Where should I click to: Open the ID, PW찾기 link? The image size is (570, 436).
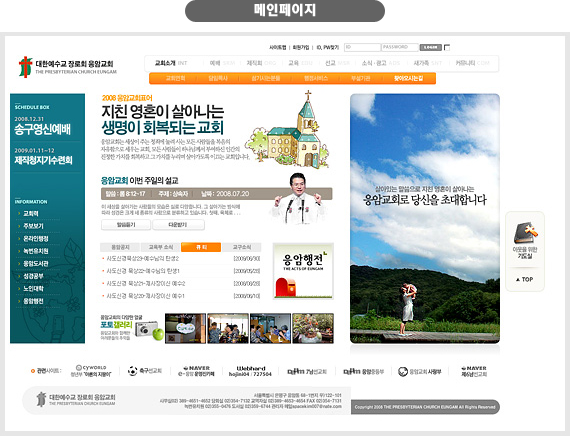click(x=328, y=48)
